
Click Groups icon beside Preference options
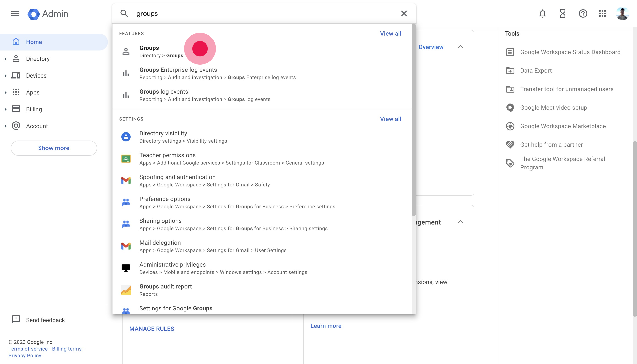126,202
